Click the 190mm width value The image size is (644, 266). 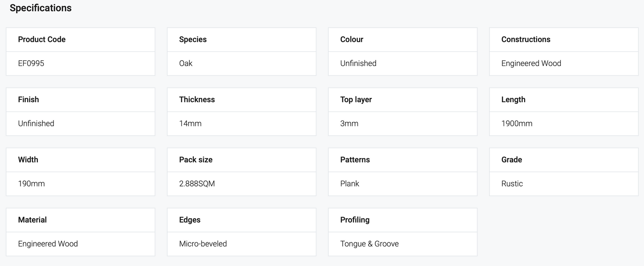[31, 183]
